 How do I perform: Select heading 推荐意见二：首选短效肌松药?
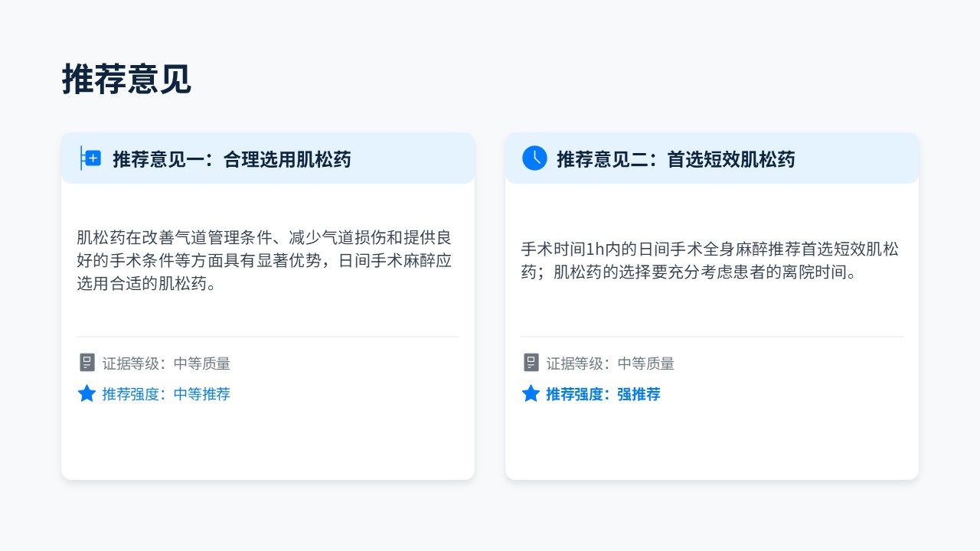pos(675,159)
